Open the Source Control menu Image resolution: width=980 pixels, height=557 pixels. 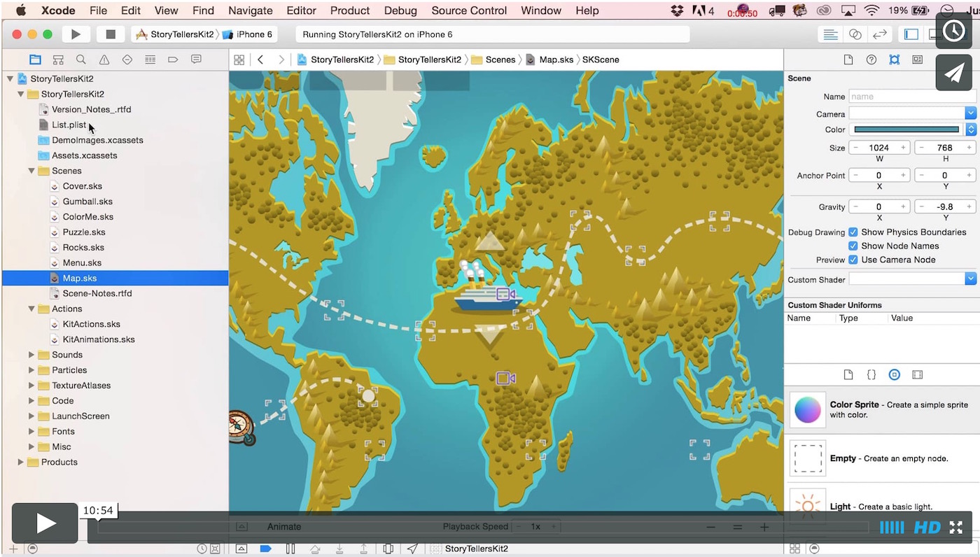[x=469, y=10]
